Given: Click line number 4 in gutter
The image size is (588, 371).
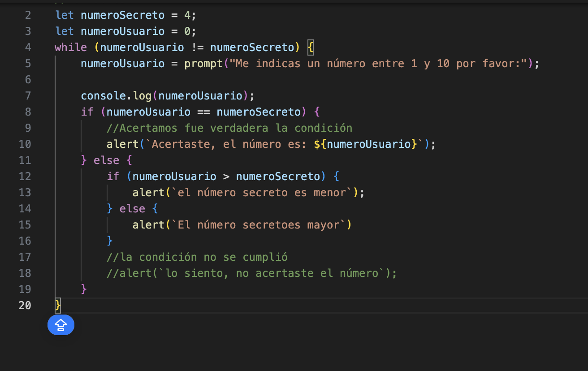Looking at the screenshot, I should coord(28,47).
